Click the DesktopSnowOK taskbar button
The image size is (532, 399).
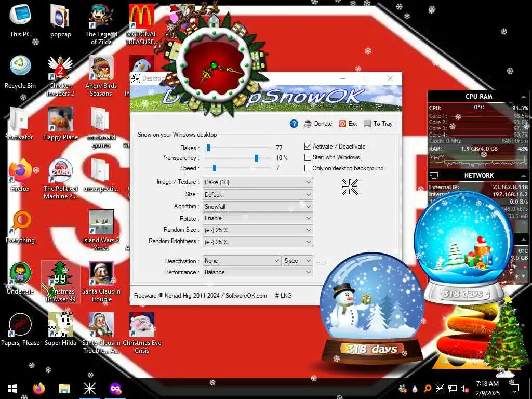point(89,389)
